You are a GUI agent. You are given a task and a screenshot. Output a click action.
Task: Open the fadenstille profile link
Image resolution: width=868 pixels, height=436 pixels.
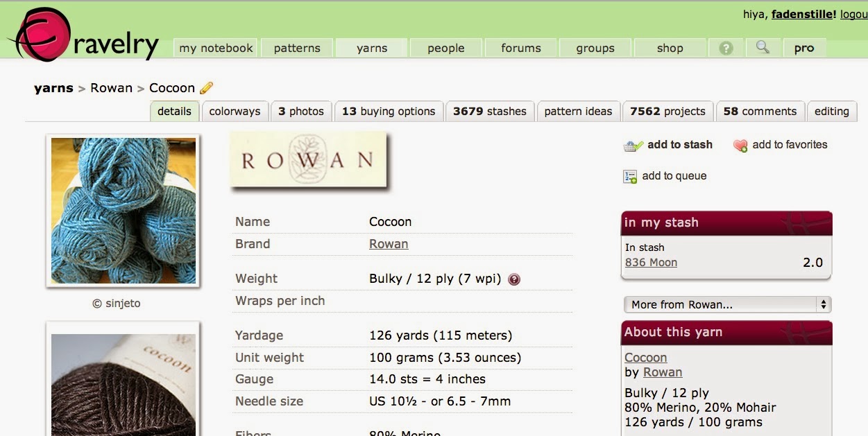[804, 14]
